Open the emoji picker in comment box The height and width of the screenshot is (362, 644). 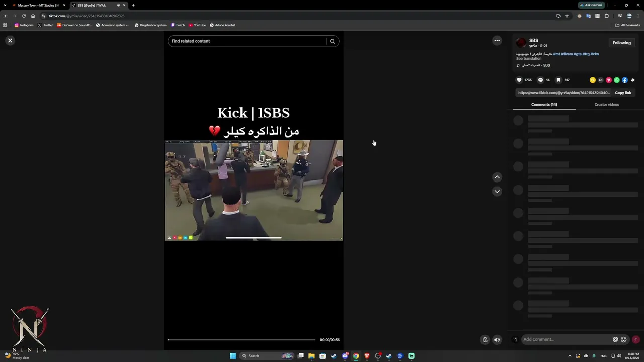pos(624,339)
